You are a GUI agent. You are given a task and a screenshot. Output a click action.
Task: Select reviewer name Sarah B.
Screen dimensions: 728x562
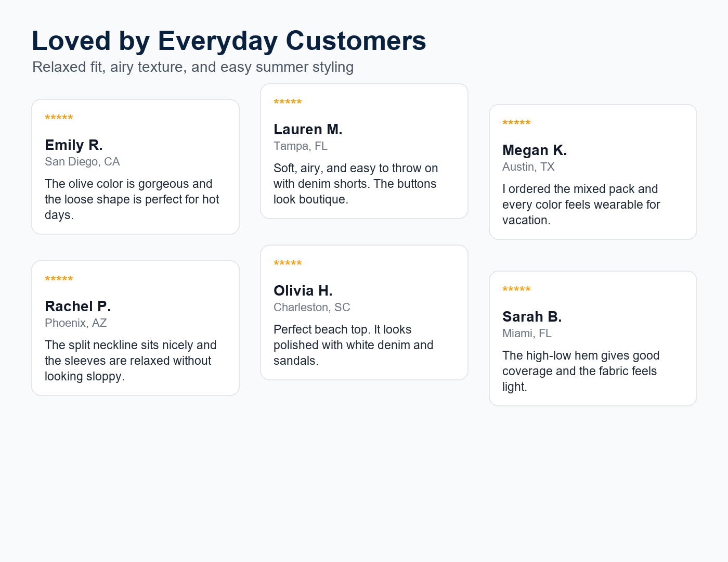pos(532,316)
